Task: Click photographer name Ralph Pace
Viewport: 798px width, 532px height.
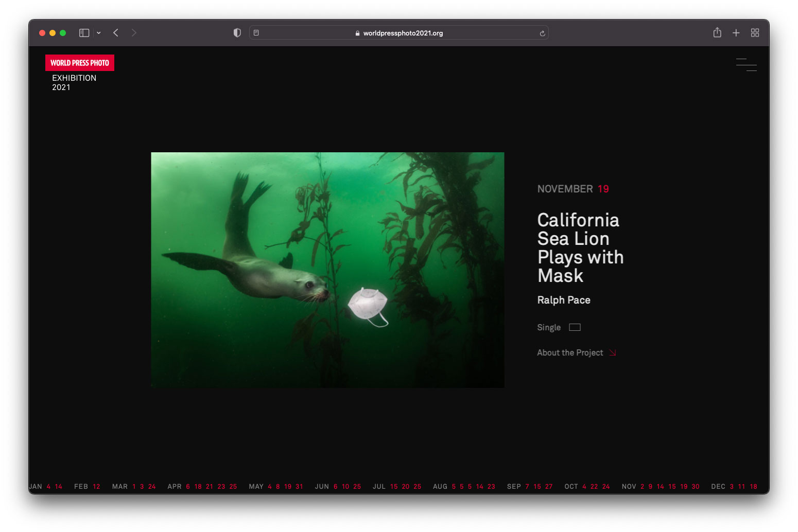Action: pyautogui.click(x=564, y=300)
